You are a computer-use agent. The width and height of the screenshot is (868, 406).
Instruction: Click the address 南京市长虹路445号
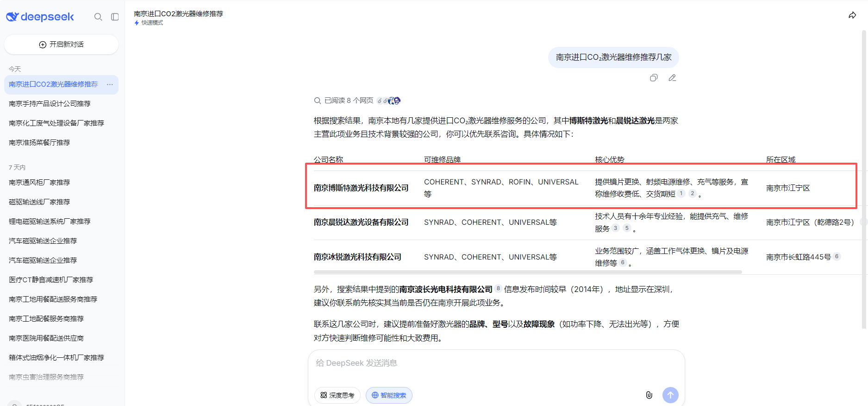point(798,257)
